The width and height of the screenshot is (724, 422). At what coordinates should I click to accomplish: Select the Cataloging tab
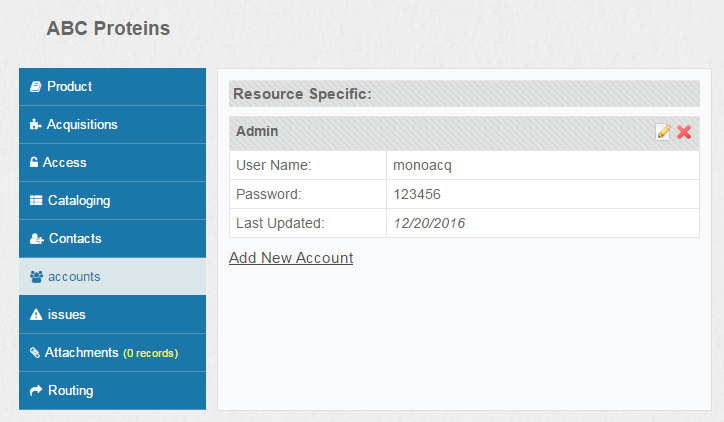click(x=112, y=200)
